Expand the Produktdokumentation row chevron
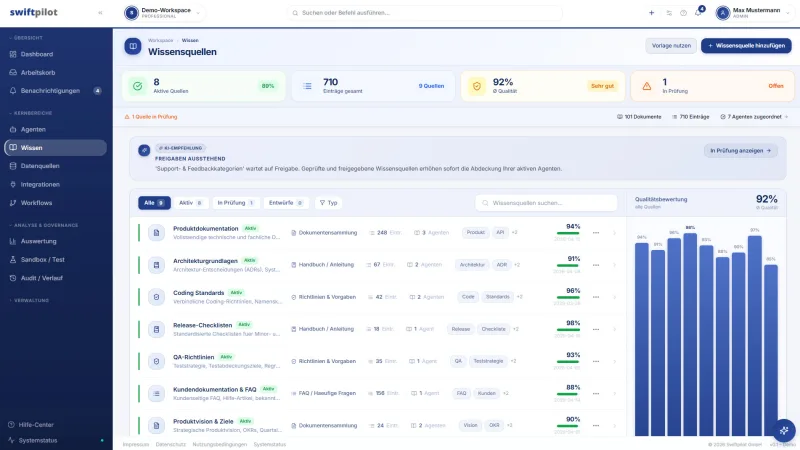800x450 pixels. 614,233
